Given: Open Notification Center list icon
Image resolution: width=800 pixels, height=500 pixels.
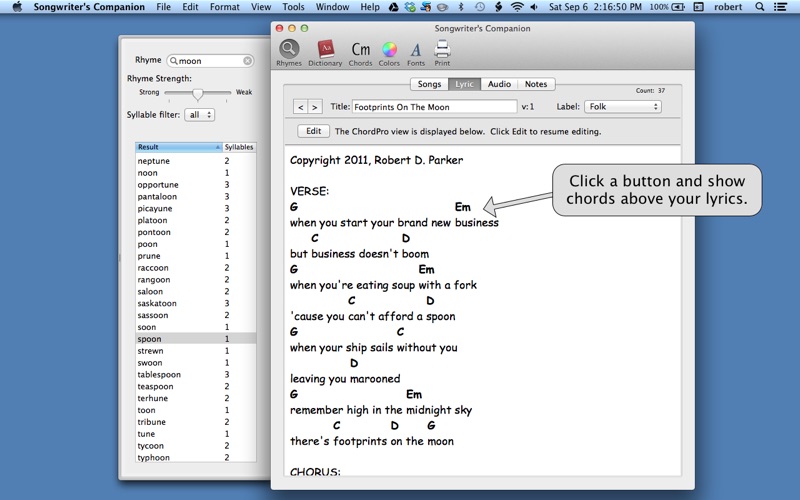Looking at the screenshot, I should 780,7.
